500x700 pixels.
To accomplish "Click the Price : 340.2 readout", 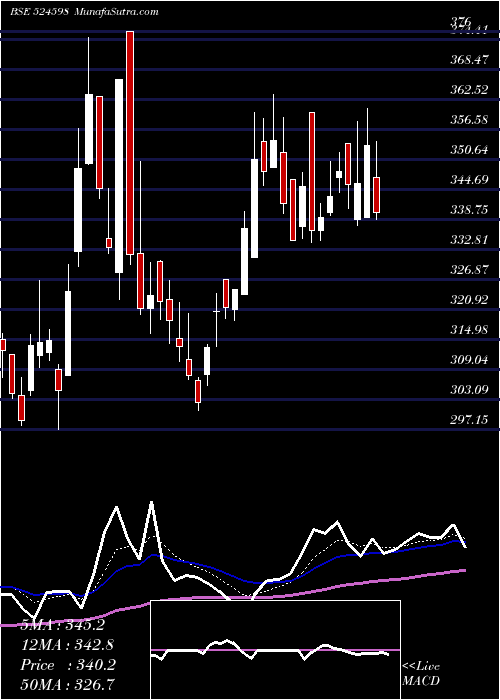I will [x=68, y=665].
